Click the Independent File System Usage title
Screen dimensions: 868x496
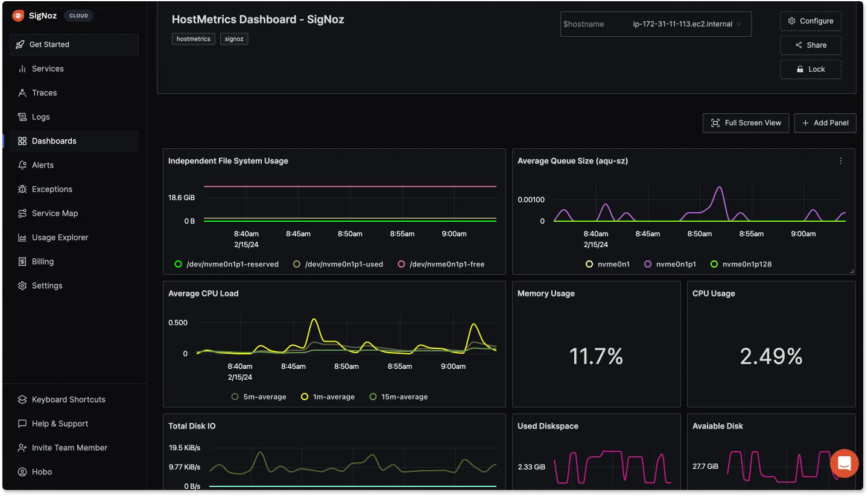pos(228,161)
